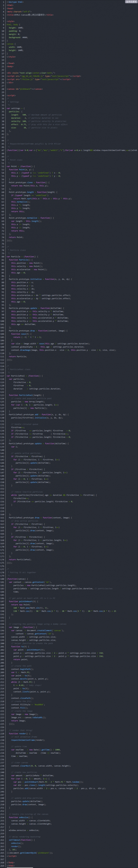This screenshot has height=868, width=138.
Task: Click the 'Particle.prototype.initialize' line
Action: click(40, 279)
